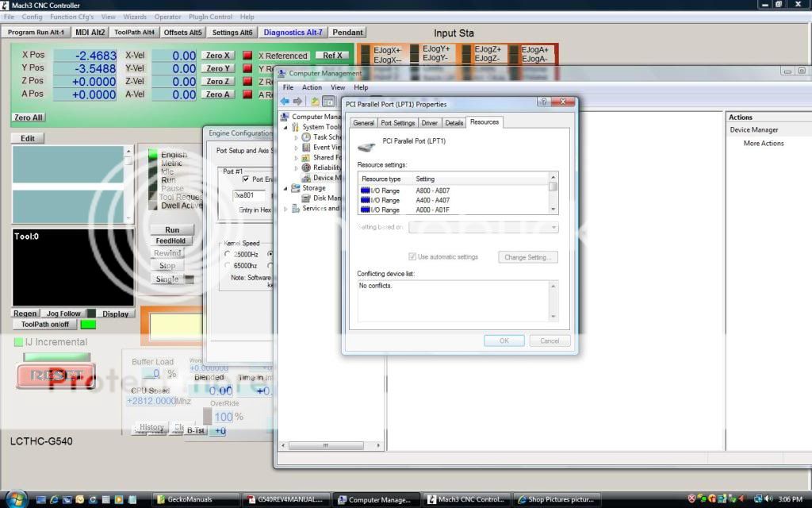Collapse the System Tools tree node

(x=286, y=127)
